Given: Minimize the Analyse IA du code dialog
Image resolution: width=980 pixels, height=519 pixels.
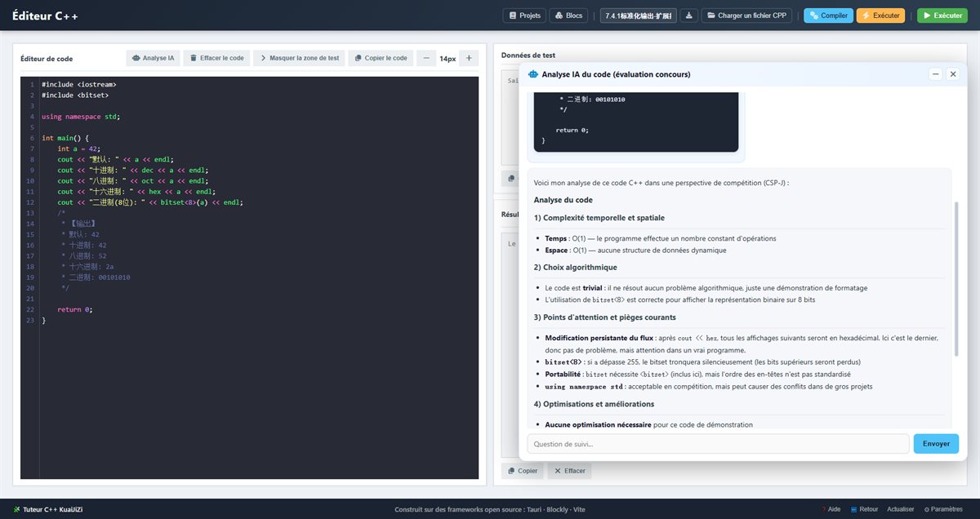Looking at the screenshot, I should tap(935, 74).
